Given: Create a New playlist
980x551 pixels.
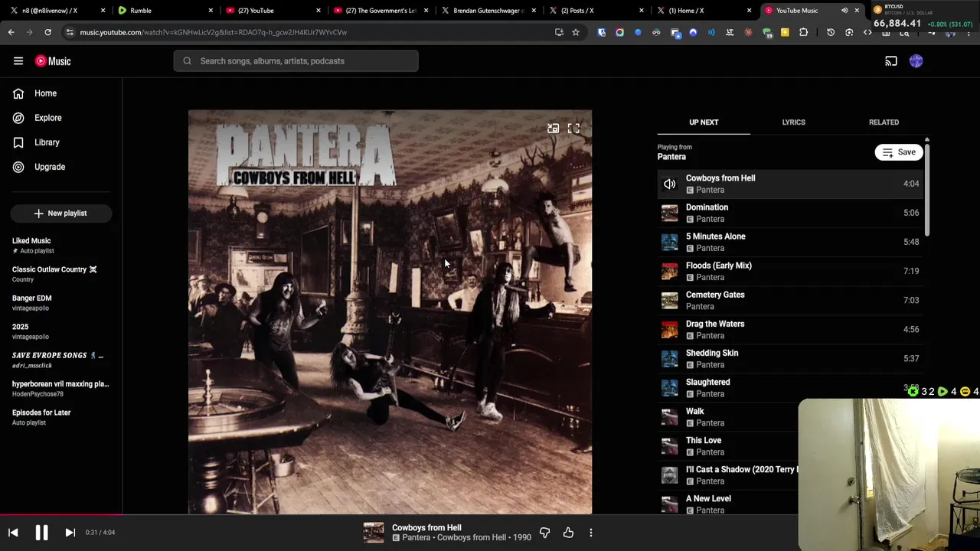Looking at the screenshot, I should 61,214.
